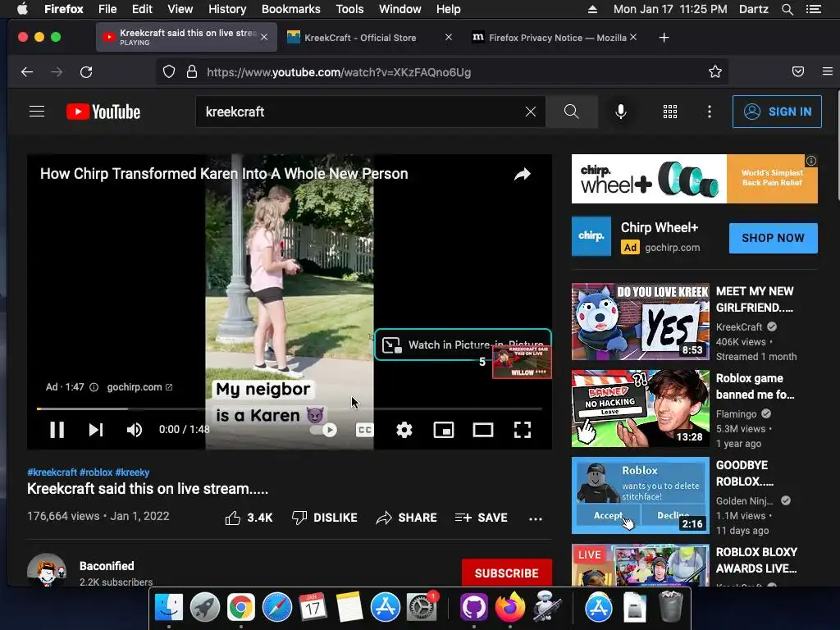The width and height of the screenshot is (840, 630).
Task: Bookmark this page with the star
Action: (715, 72)
